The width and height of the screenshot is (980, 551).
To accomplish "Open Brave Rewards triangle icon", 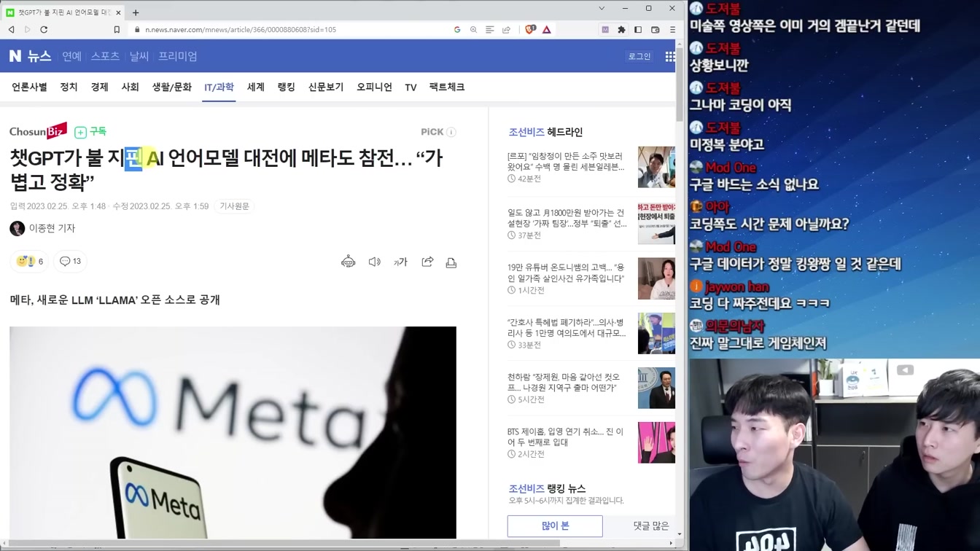I will click(x=546, y=30).
